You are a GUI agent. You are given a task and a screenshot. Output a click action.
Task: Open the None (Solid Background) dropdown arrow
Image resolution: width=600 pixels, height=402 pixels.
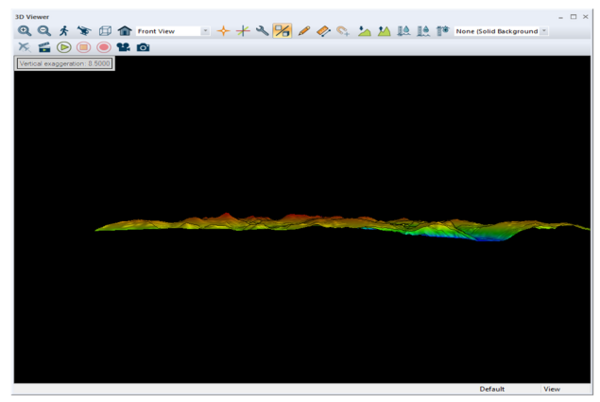tap(544, 31)
